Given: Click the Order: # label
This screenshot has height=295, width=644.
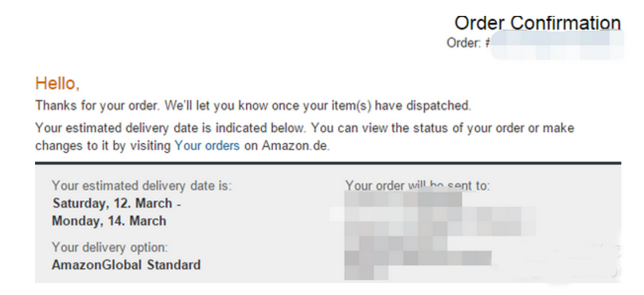Looking at the screenshot, I should pos(467,43).
